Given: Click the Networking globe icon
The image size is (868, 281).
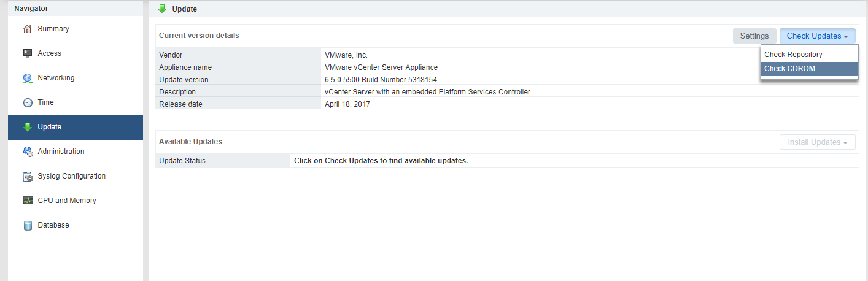Looking at the screenshot, I should 27,78.
